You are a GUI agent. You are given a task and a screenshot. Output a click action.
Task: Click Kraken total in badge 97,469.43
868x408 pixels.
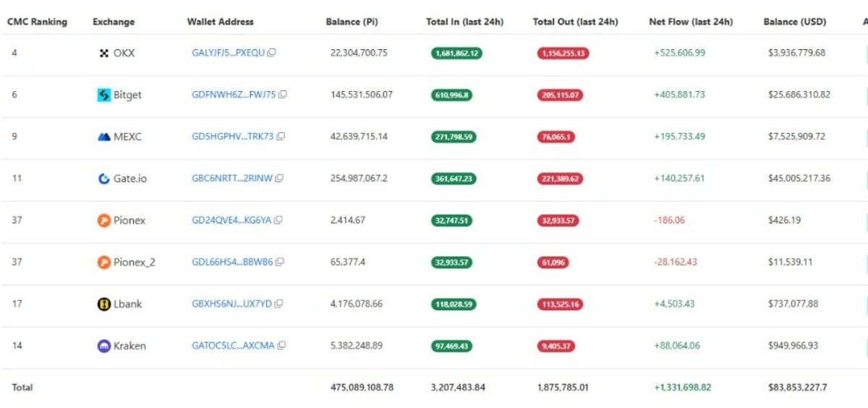[x=451, y=347]
